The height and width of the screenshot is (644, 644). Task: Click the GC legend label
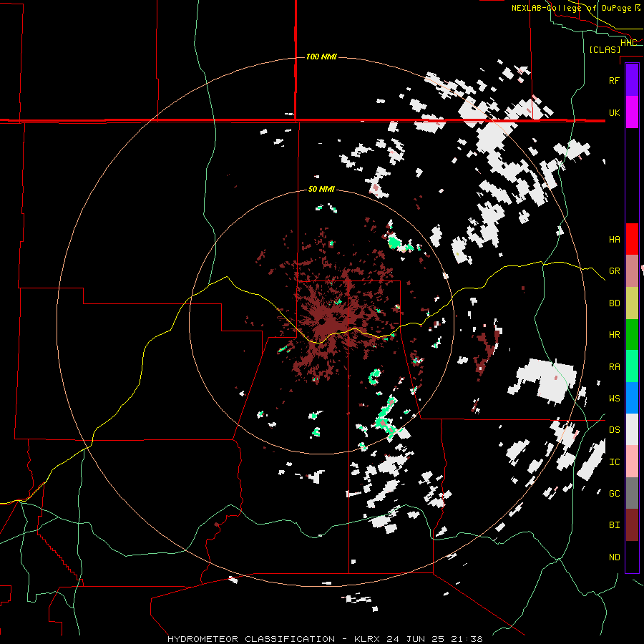click(x=614, y=494)
